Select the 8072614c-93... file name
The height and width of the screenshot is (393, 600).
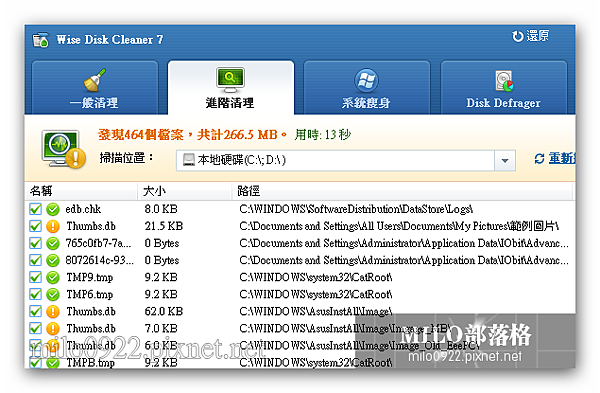point(99,260)
